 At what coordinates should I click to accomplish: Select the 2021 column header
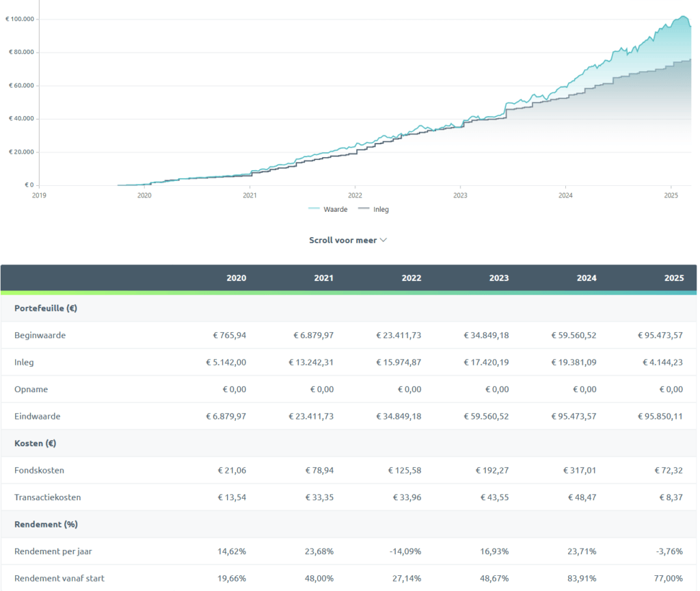pyautogui.click(x=324, y=278)
